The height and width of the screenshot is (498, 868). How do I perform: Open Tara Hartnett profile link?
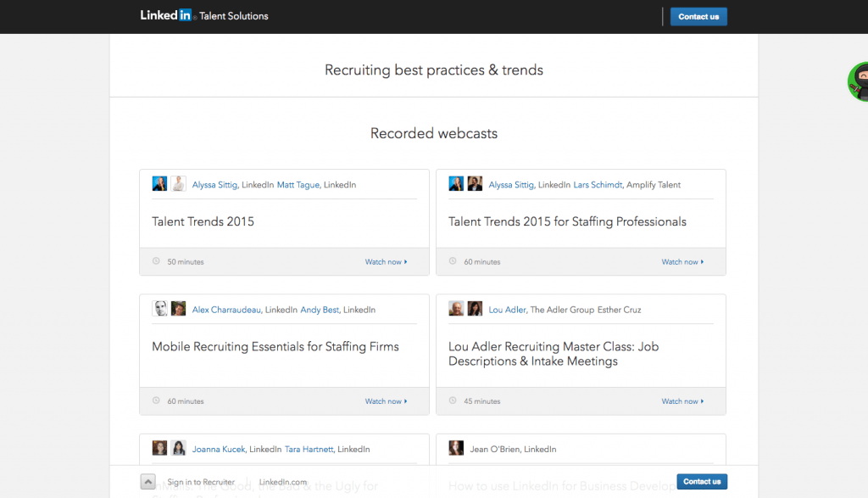coord(309,450)
